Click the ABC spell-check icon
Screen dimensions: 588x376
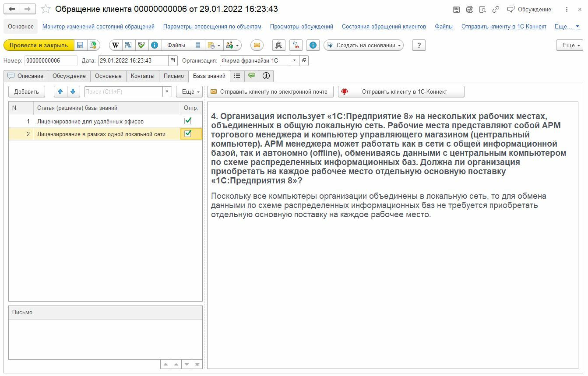point(141,45)
